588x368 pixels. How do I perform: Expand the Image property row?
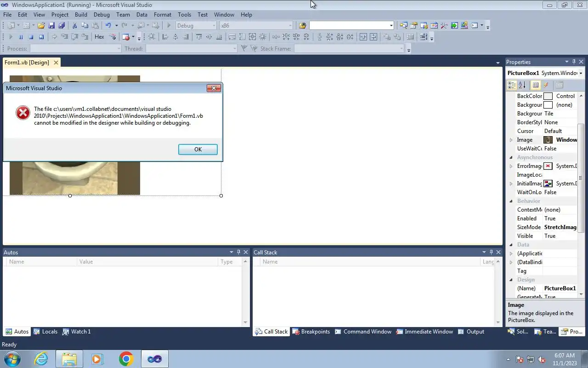(x=511, y=140)
